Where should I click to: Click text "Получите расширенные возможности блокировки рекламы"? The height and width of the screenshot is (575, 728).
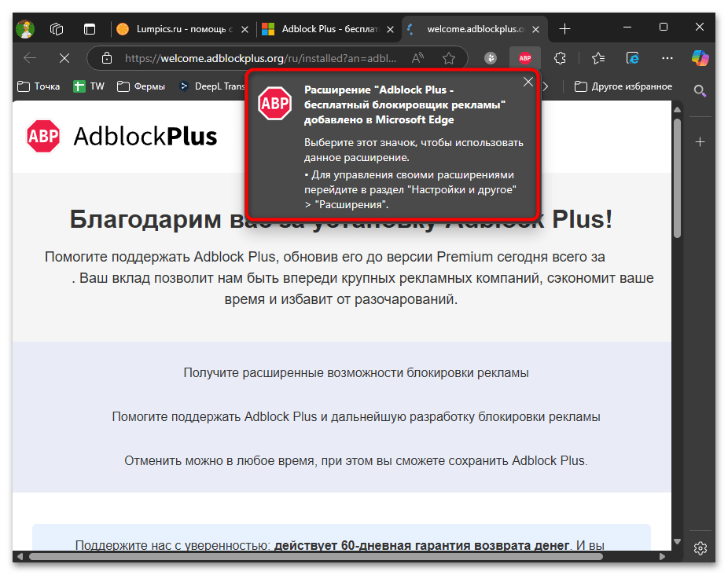(x=356, y=373)
